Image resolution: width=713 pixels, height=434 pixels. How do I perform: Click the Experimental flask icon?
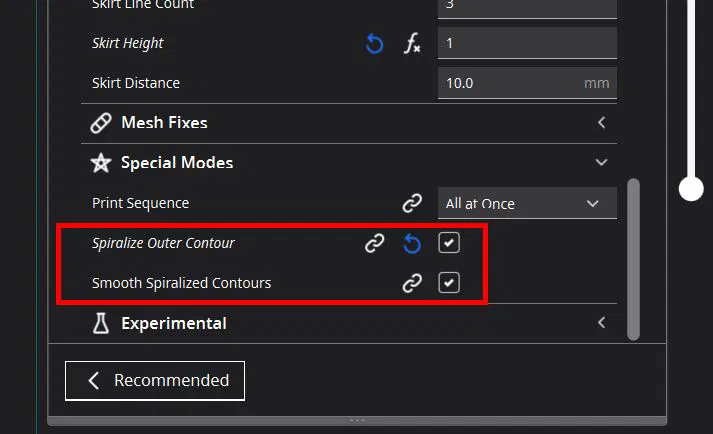click(x=100, y=323)
